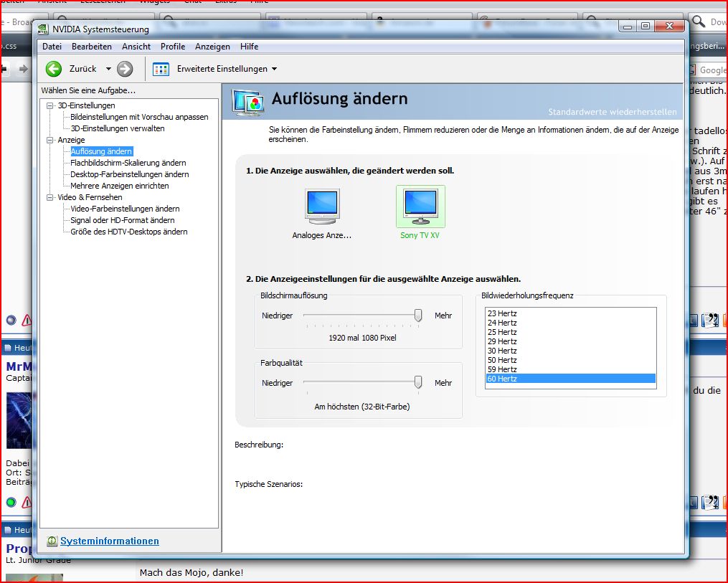728x583 pixels.
Task: Collapse the Video & Fernsehen tree node
Action: (x=49, y=198)
